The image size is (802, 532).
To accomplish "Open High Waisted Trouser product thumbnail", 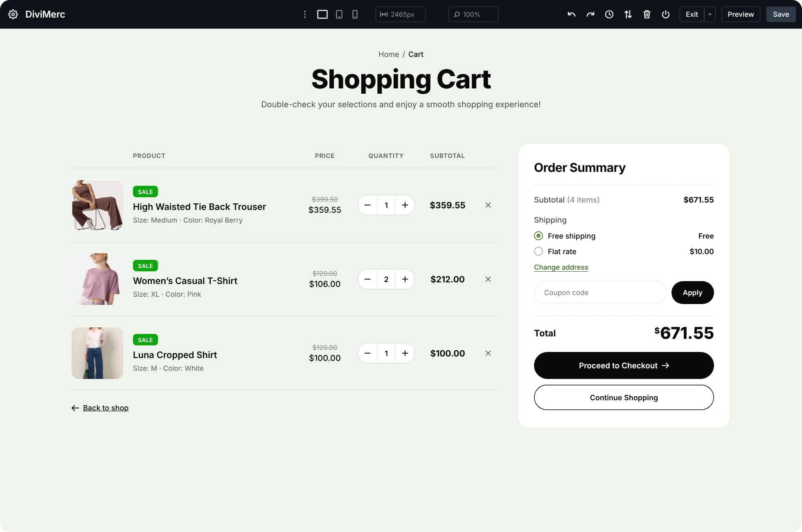I will [97, 205].
